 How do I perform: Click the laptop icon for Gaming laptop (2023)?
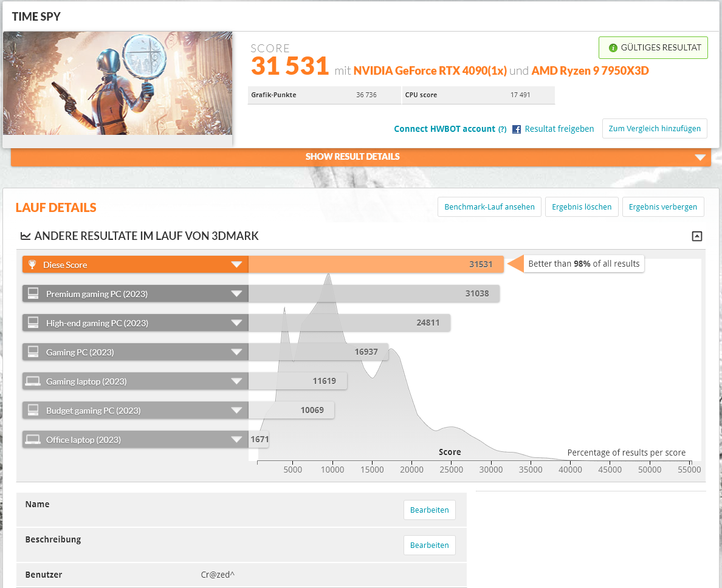[33, 381]
